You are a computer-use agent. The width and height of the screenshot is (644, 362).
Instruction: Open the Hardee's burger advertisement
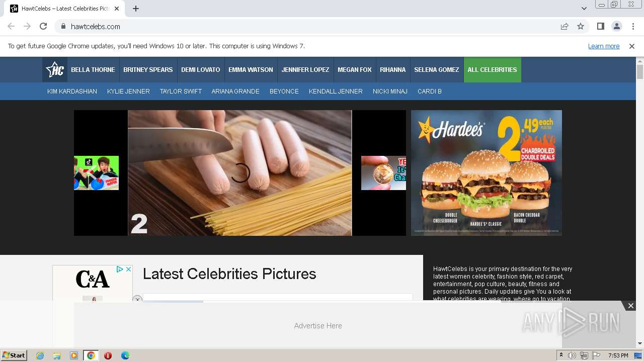coord(487,173)
